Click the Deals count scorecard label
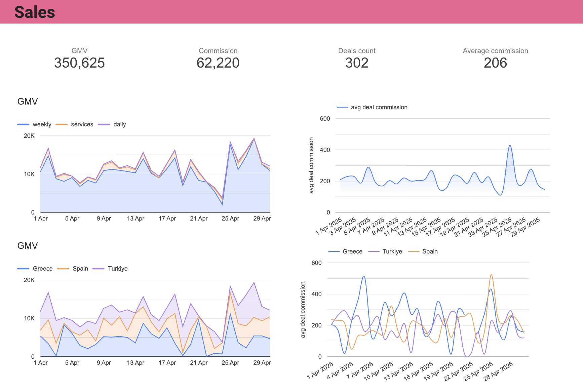Viewport: 583px width, 392px height. 357,51
